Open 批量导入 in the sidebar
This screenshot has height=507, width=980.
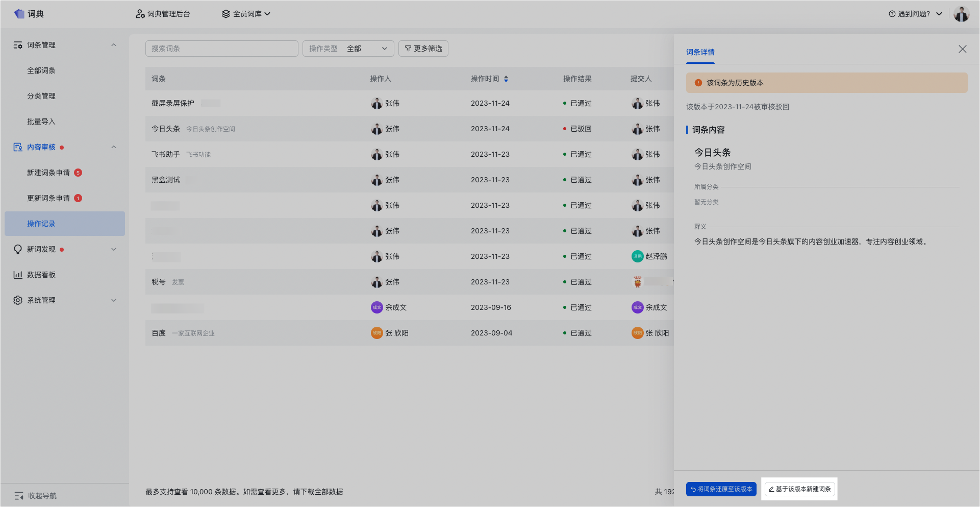point(41,122)
